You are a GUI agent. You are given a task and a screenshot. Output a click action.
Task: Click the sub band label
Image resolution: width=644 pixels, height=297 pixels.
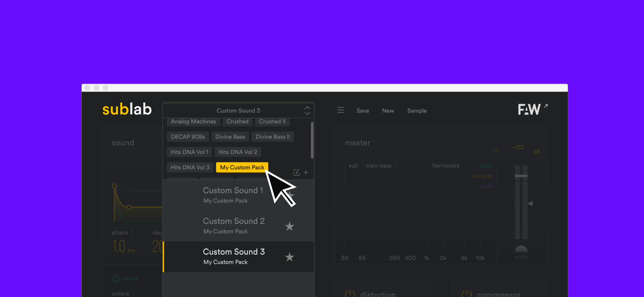coord(353,166)
